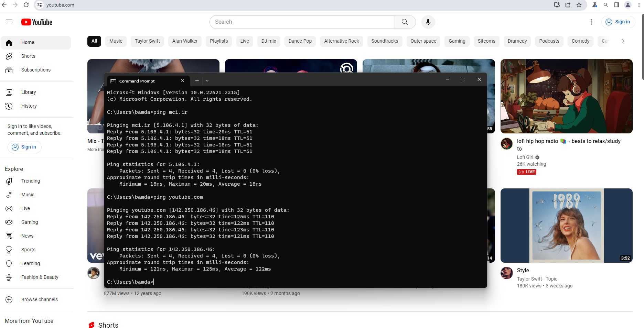Click the YouTube search input field

coord(302,22)
